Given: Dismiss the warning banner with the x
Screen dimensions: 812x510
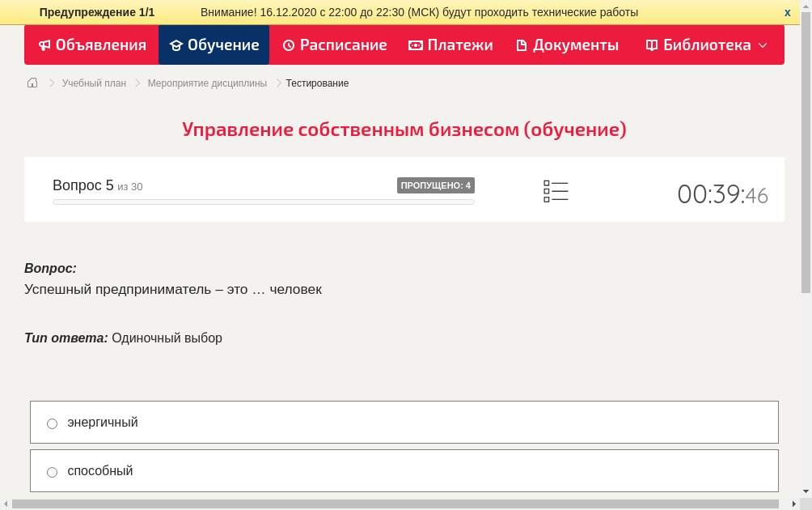Looking at the screenshot, I should (787, 12).
